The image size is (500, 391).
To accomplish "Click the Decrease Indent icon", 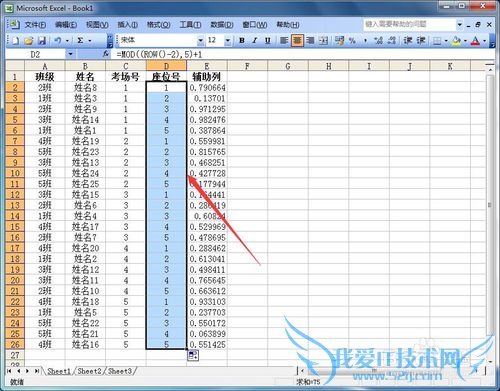I will tap(408, 40).
